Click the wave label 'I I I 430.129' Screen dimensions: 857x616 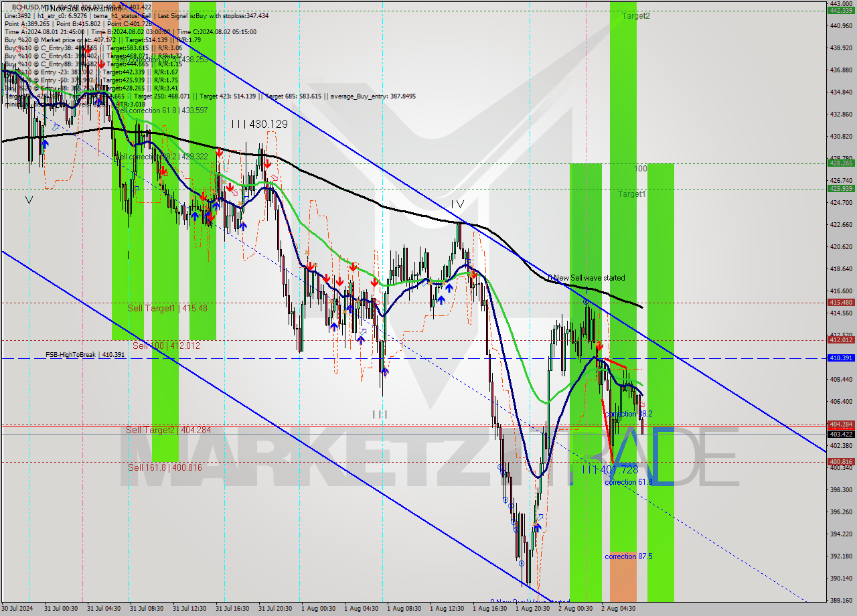tap(259, 124)
